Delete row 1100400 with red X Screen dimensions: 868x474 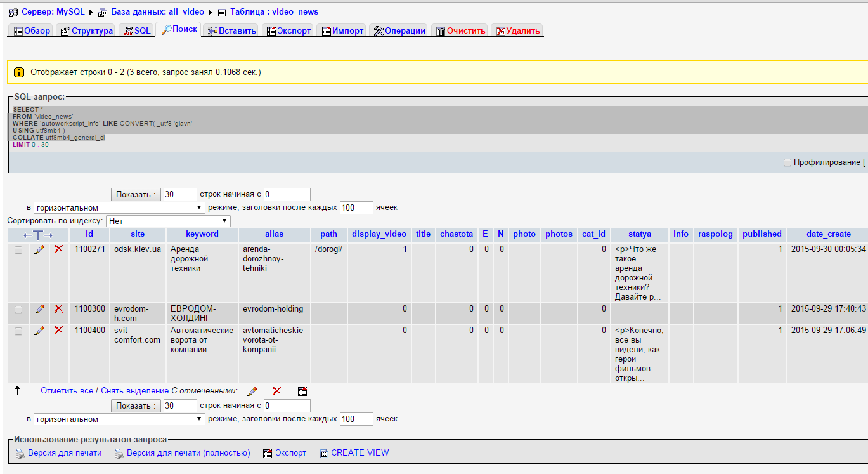[x=58, y=331]
